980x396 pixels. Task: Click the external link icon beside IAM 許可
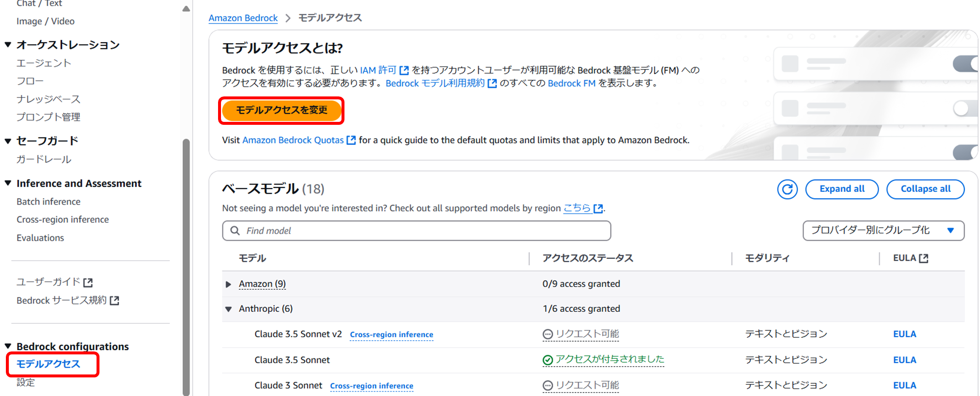(404, 70)
